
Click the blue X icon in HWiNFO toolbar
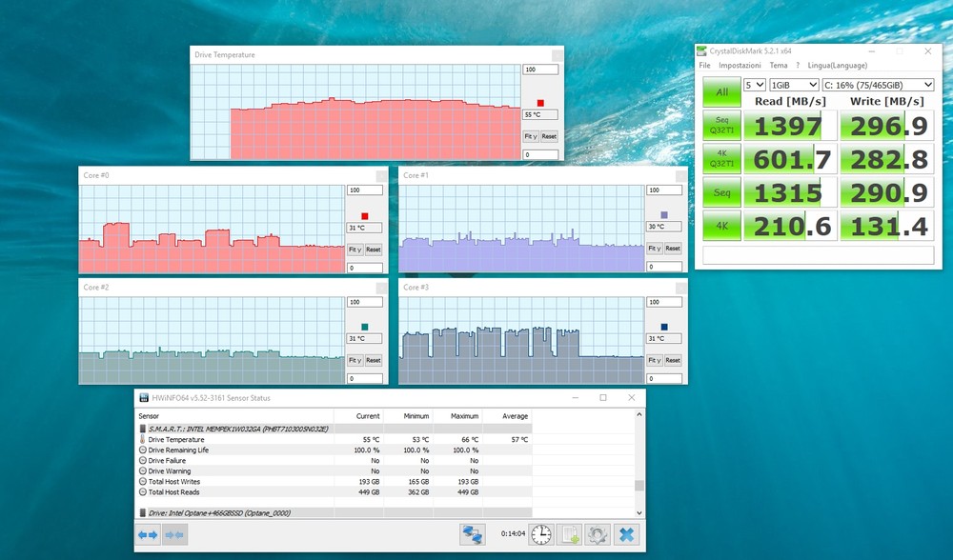pos(626,535)
